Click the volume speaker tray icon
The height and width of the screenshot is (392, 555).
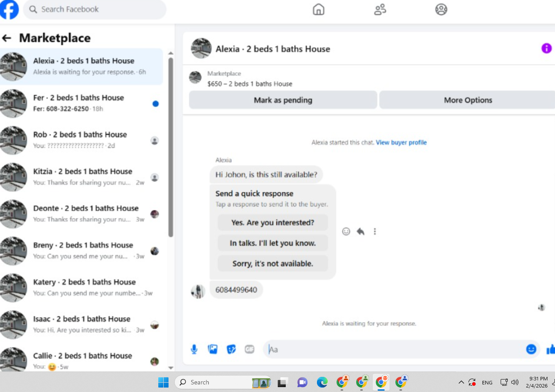tap(515, 382)
